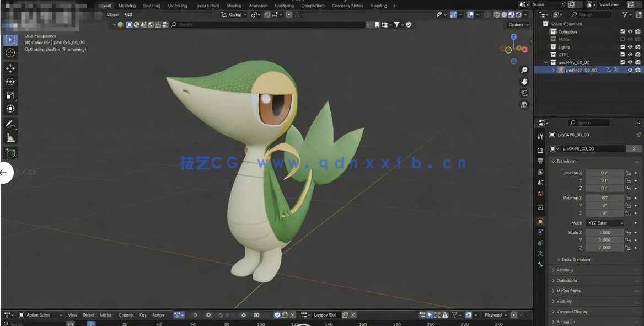This screenshot has height=326, width=644.
Task: Click the Modifier Properties wrench icon
Action: [541, 232]
